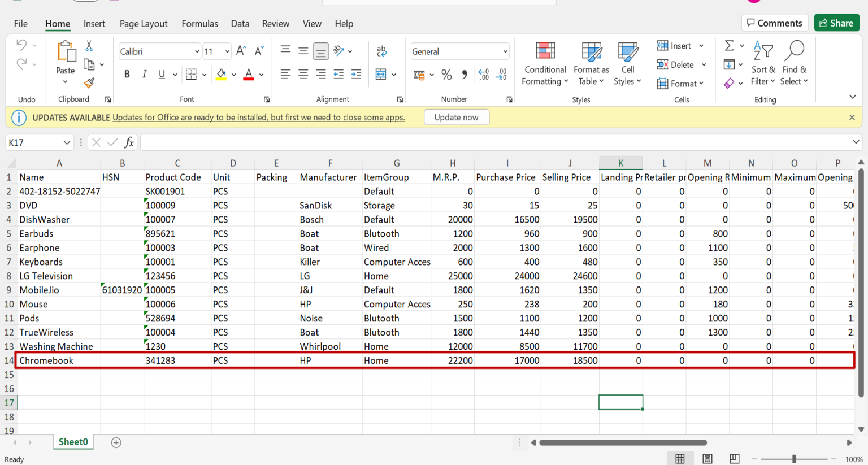Click the Delete cells button
Image resolution: width=868 pixels, height=465 pixels.
[x=675, y=64]
